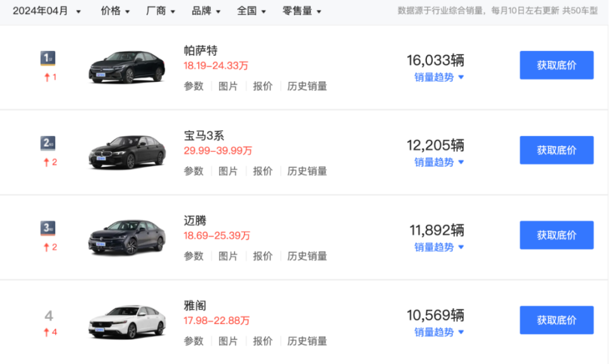Viewport: 610px width, 364px height.
Task: Click the second-place rank badge icon
Action: point(48,144)
